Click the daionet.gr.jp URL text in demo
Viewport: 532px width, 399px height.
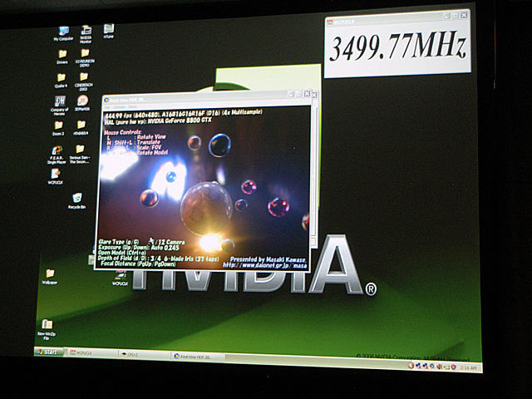pyautogui.click(x=265, y=265)
